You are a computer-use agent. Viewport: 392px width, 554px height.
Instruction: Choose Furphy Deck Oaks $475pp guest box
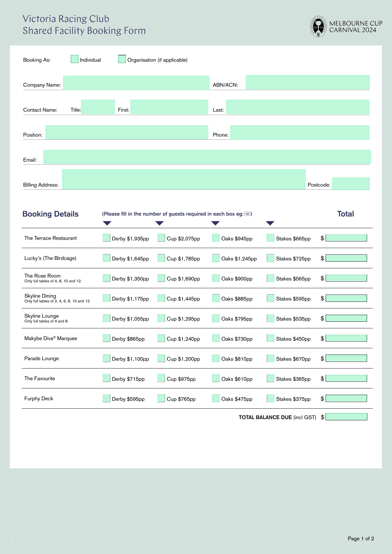point(216,398)
